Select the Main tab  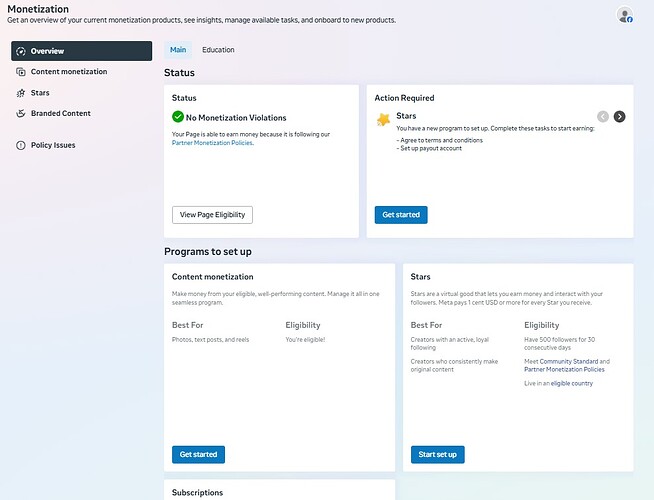point(178,50)
